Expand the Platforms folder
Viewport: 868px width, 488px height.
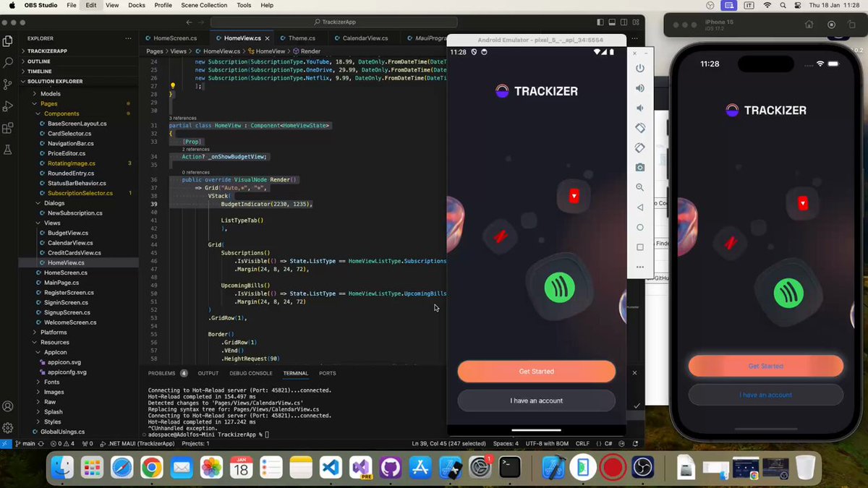pos(54,333)
